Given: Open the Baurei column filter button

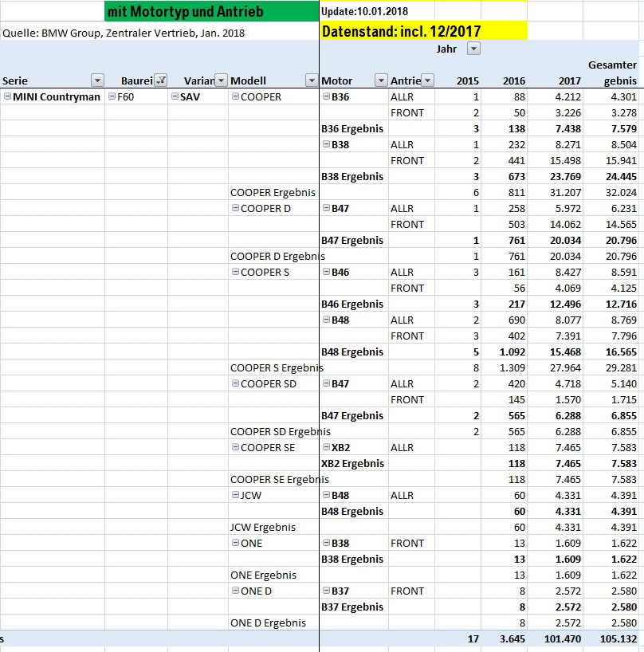Looking at the screenshot, I should coord(160,81).
